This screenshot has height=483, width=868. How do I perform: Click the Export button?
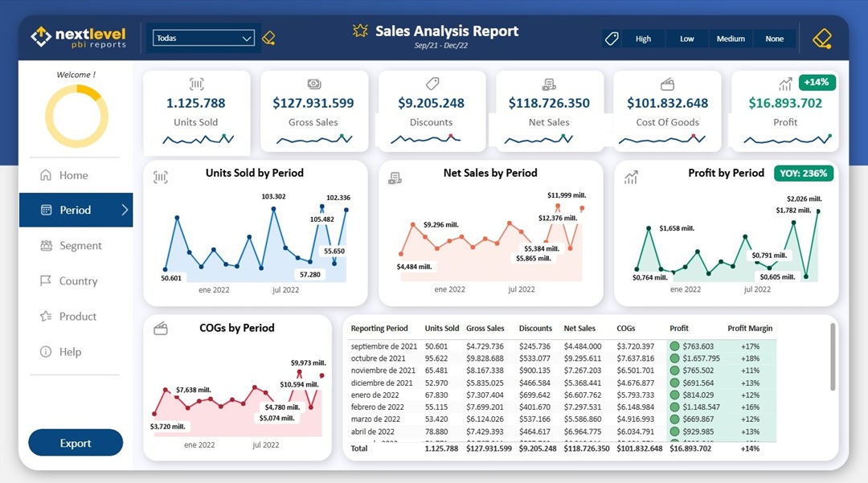76,442
